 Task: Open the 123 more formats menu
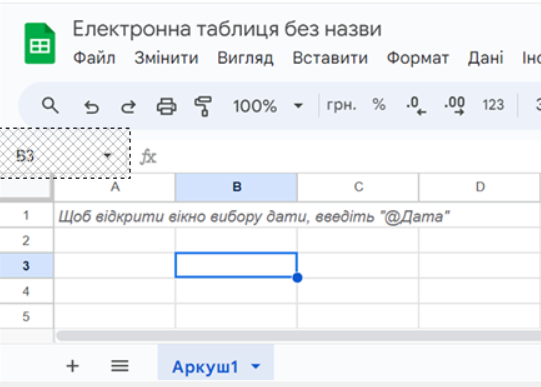pyautogui.click(x=493, y=105)
